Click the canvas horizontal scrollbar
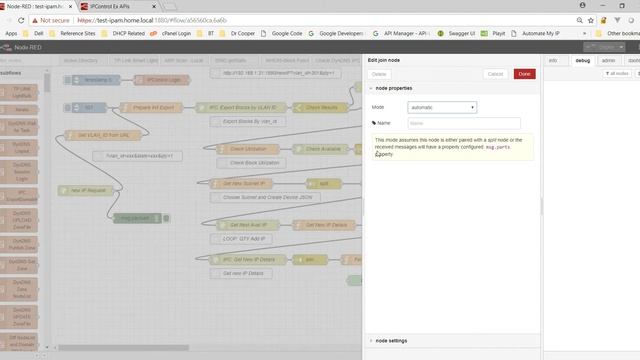The image size is (640, 360). coord(123,348)
